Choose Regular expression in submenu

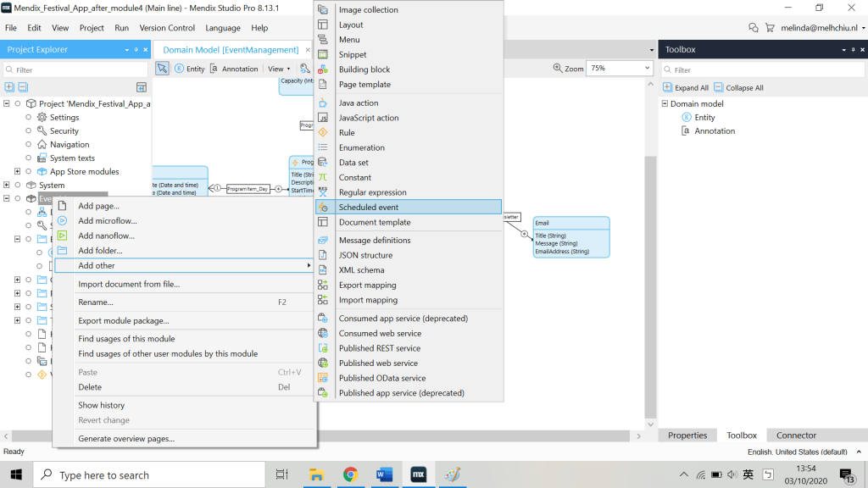(409, 192)
